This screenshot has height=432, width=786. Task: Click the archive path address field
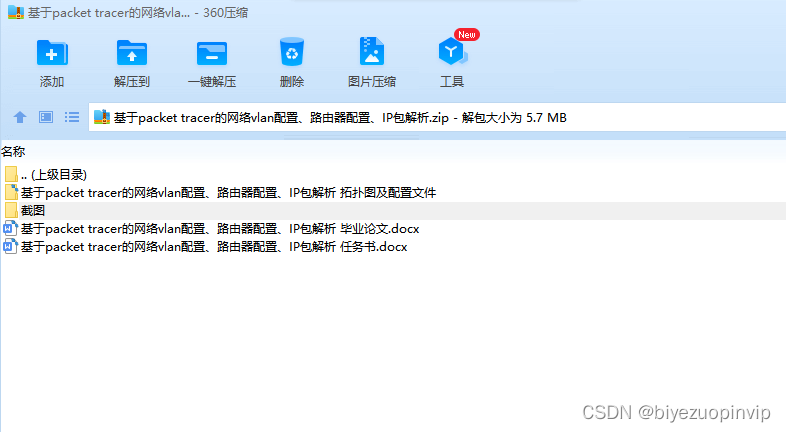[x=437, y=117]
